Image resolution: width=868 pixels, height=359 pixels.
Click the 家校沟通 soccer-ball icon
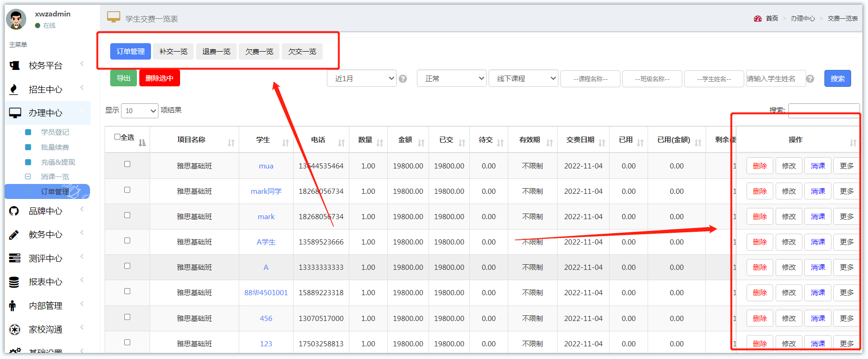(x=15, y=329)
